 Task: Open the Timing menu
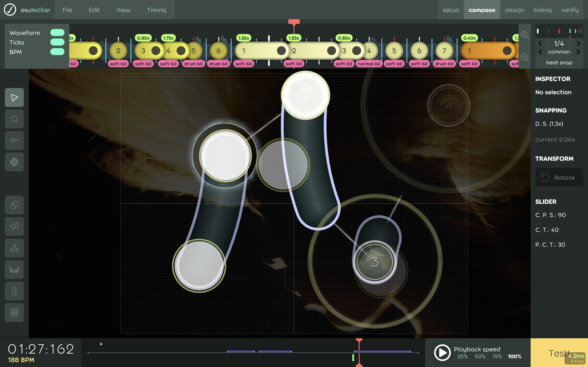pyautogui.click(x=156, y=10)
